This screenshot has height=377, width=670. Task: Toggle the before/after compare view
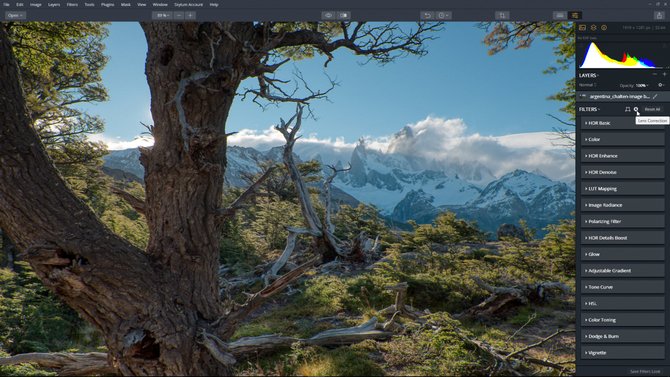click(344, 15)
